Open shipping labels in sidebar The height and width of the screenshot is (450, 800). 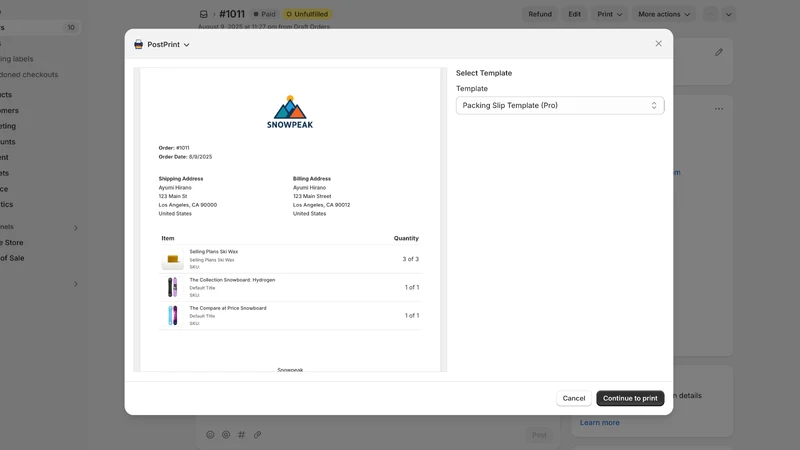17,59
